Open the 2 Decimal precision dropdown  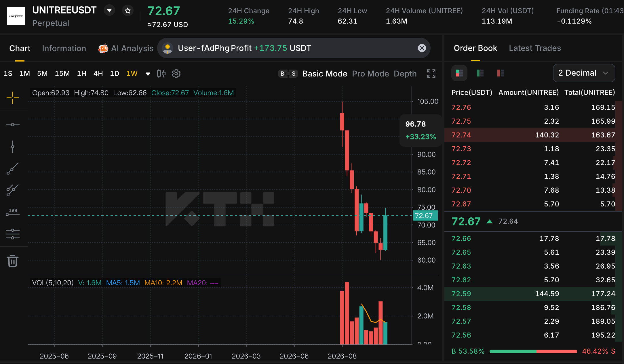[x=584, y=73]
